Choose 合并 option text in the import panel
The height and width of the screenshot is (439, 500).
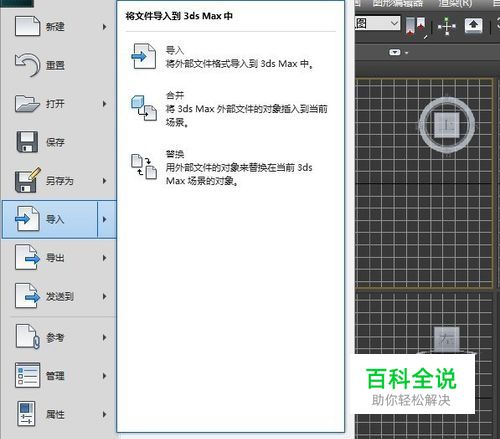pos(175,96)
